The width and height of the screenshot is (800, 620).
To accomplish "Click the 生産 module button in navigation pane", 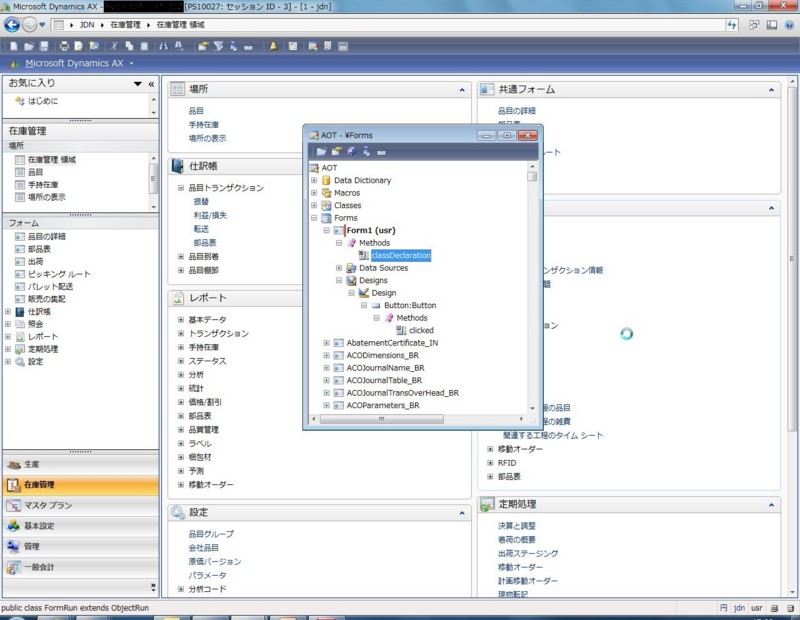I will pos(81,464).
